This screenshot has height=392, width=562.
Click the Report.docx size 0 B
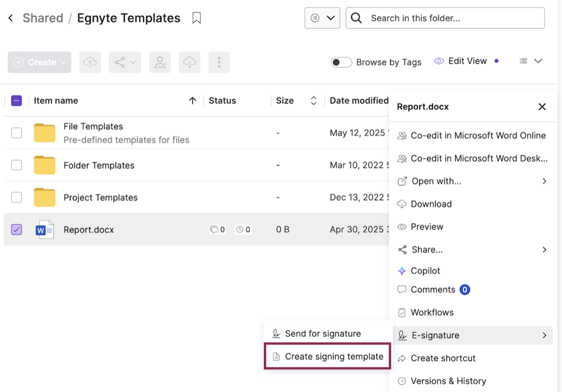click(282, 229)
